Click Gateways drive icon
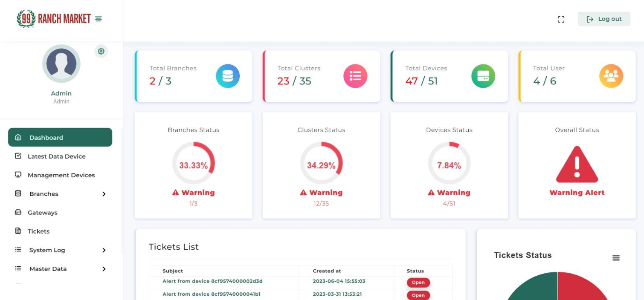The width and height of the screenshot is (644, 300). [18, 212]
